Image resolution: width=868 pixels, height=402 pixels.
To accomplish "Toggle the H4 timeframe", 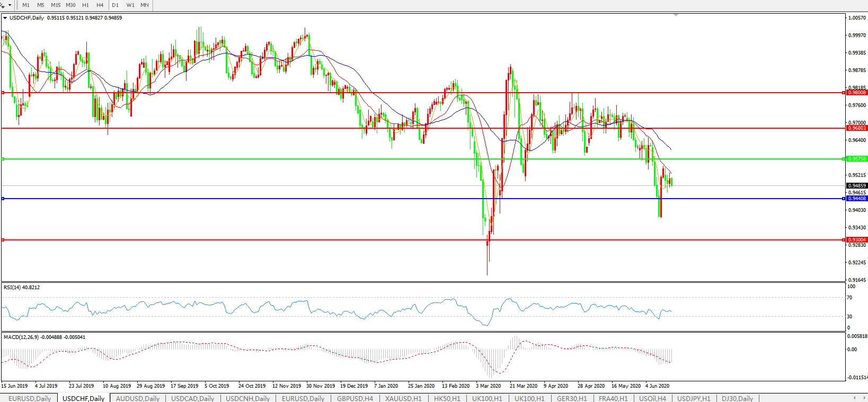I will click(100, 5).
